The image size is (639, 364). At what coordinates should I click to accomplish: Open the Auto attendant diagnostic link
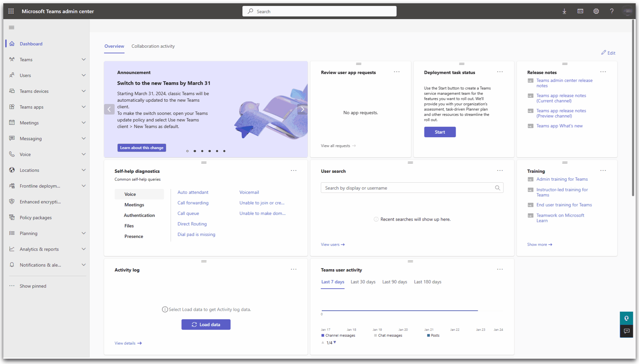[193, 193]
